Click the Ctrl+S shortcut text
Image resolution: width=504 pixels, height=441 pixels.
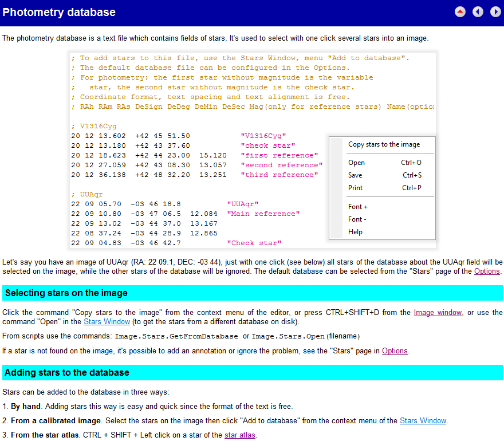pos(412,175)
